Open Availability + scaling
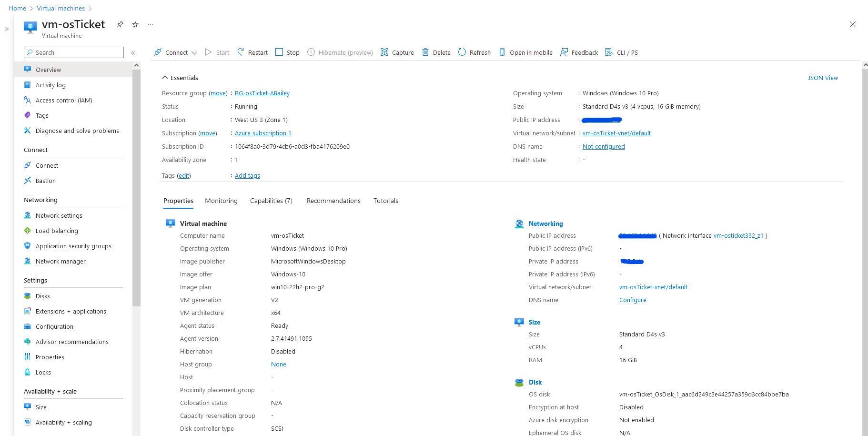Viewport: 868px width, 436px height. (73, 422)
